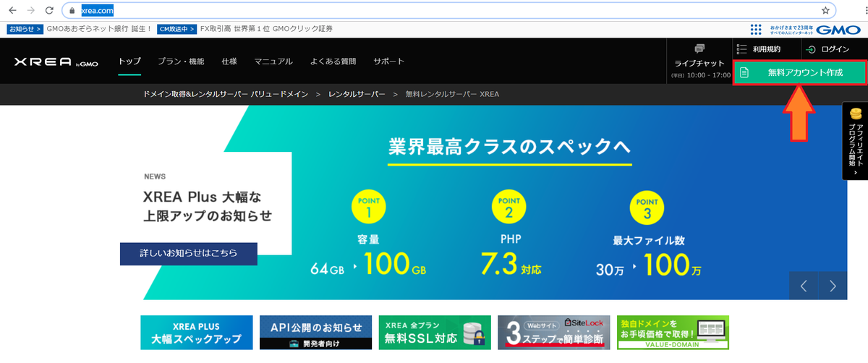
Task: Click 無料レンタルサーバー XREA breadcrumb text
Action: 452,95
